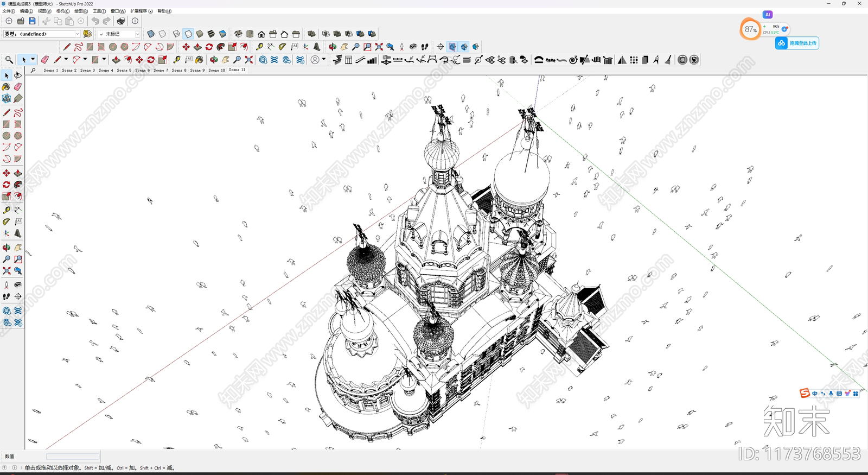This screenshot has width=868, height=475.
Task: Toggle X-Ray face style
Action: 151,34
